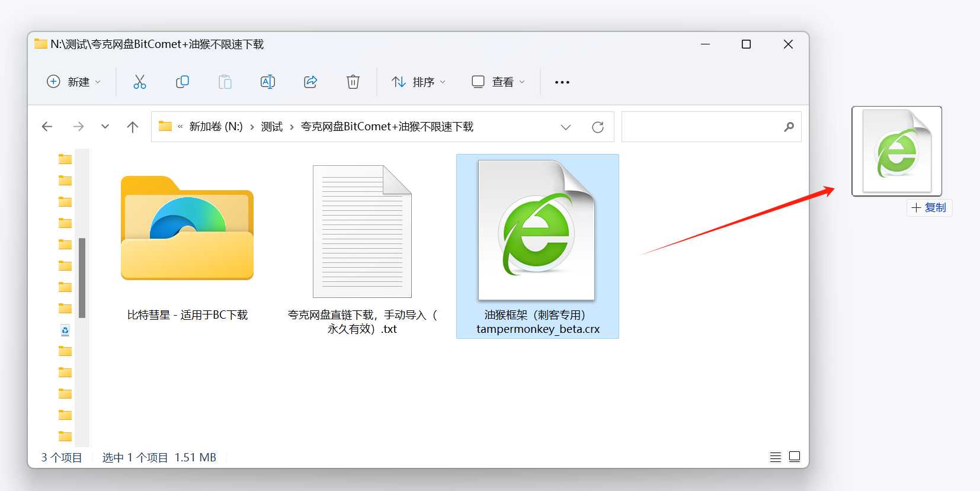Screen dimensions: 980x491
Task: Switch to large thumbnails view icon
Action: point(795,457)
